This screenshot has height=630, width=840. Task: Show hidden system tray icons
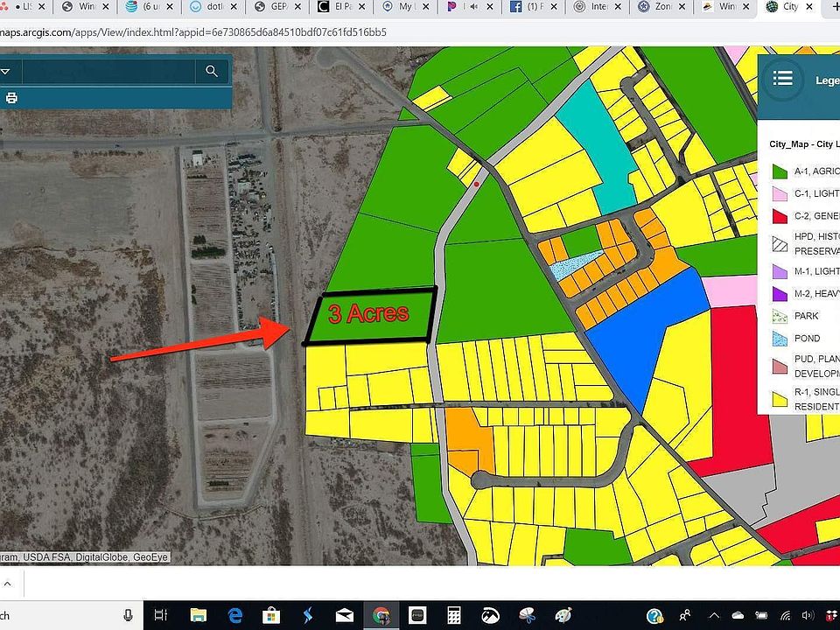tap(713, 615)
